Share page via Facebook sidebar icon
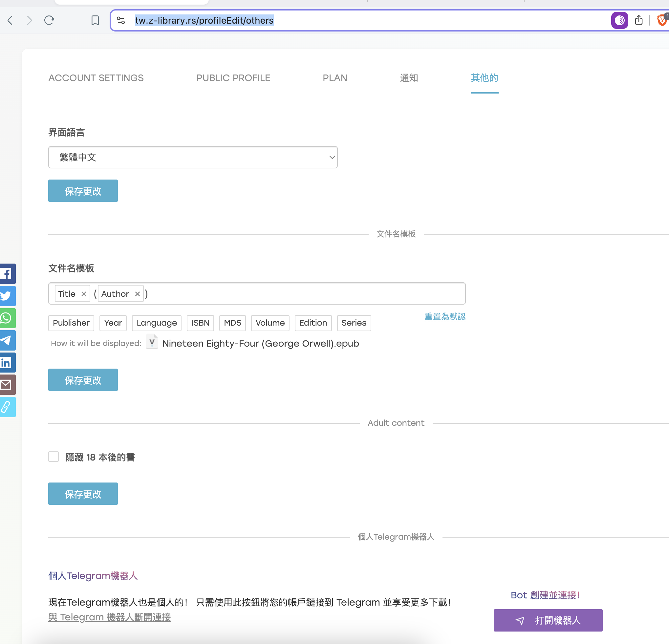This screenshot has width=669, height=644. (7, 273)
